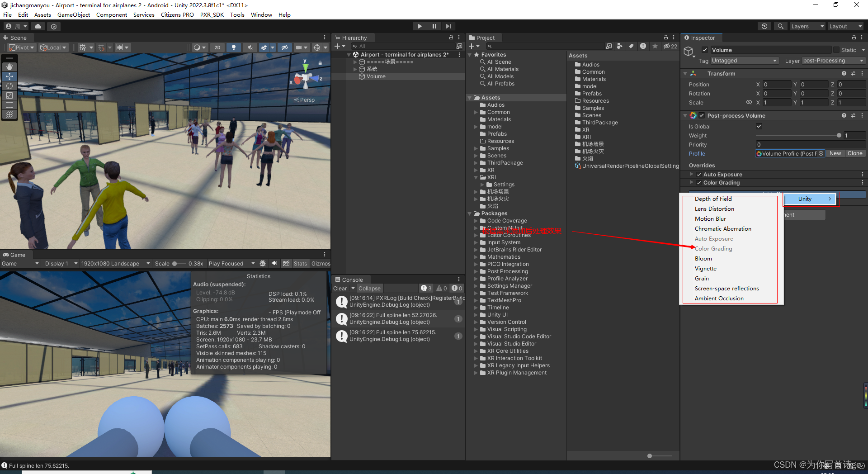Viewport: 868px width, 474px height.
Task: Mute scene audio with the speaker icon
Action: point(250,47)
